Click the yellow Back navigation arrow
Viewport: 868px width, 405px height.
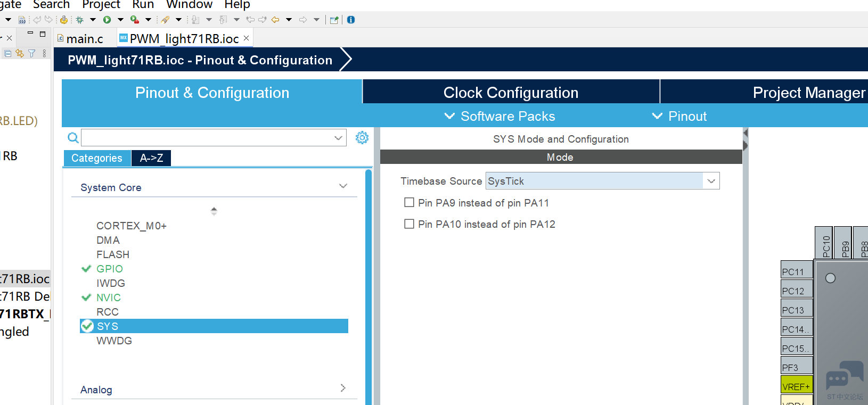[x=275, y=20]
